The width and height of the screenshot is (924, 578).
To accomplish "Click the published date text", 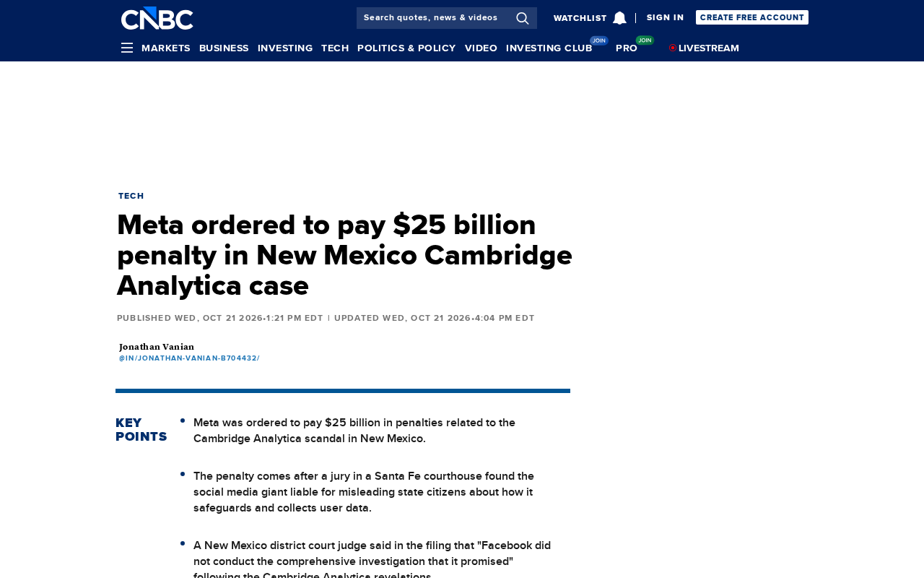I will [220, 318].
